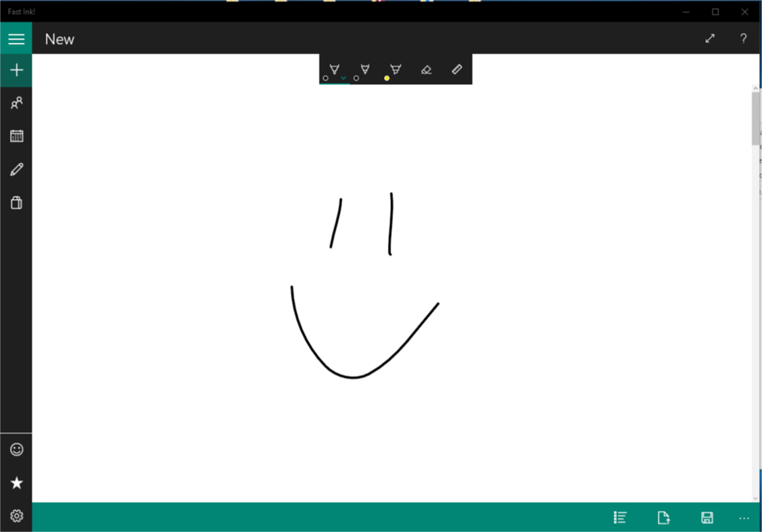Open the calendar sidebar icon

(x=16, y=135)
